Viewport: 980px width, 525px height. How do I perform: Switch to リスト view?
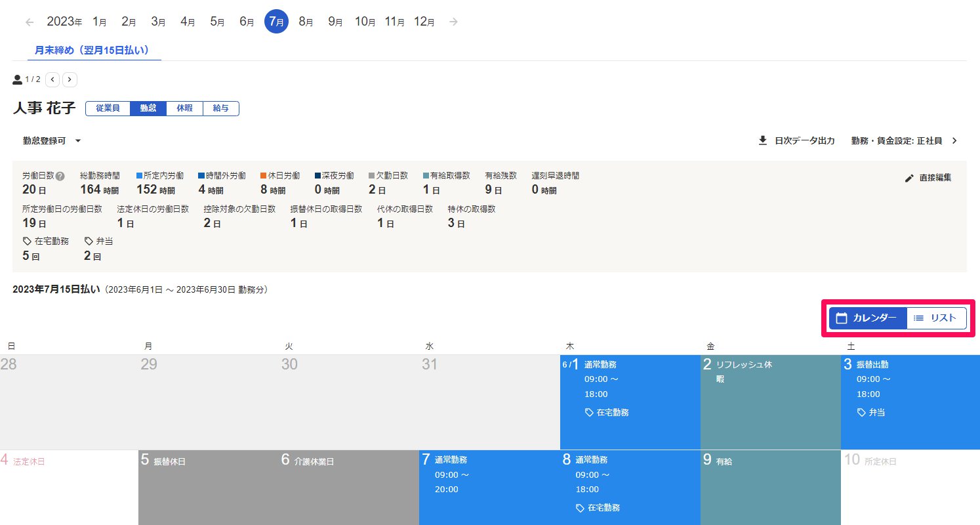coord(937,318)
